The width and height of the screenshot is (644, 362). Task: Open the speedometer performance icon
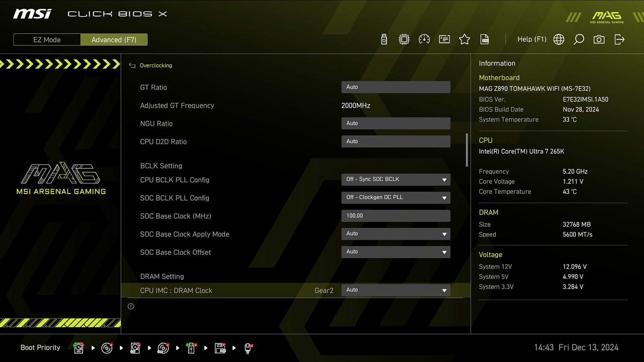click(424, 39)
